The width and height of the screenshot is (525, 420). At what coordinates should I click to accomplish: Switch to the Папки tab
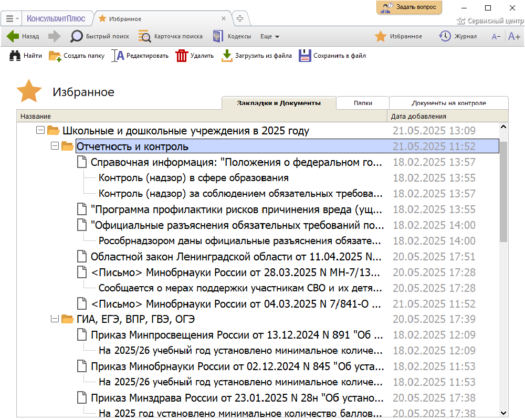(x=363, y=103)
